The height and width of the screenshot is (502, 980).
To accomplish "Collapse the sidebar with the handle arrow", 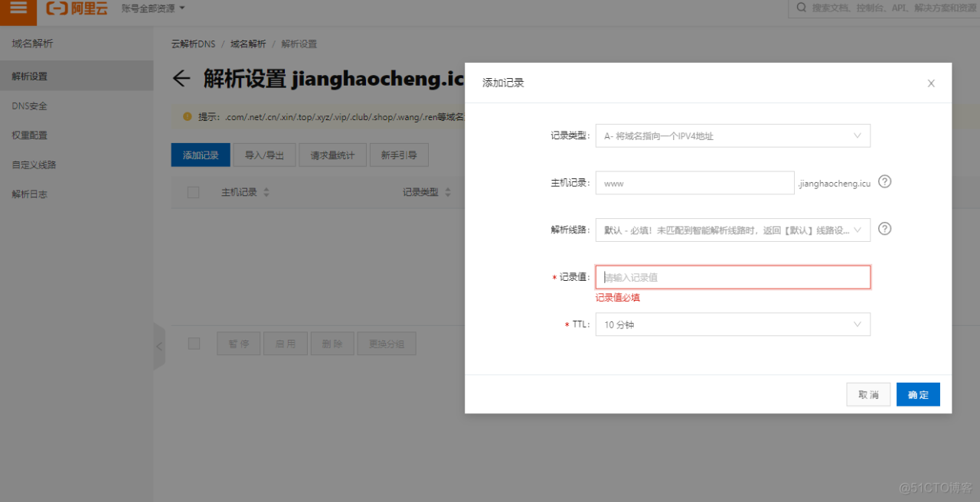I will click(x=159, y=347).
